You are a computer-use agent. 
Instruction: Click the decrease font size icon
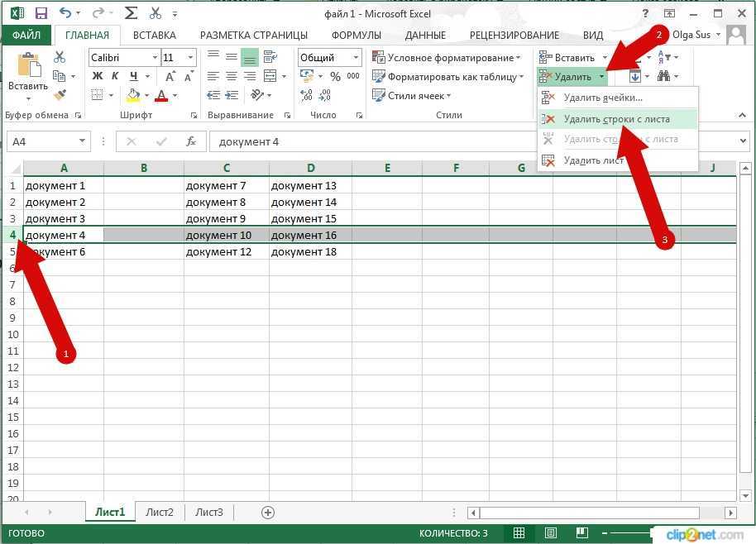click(x=189, y=76)
